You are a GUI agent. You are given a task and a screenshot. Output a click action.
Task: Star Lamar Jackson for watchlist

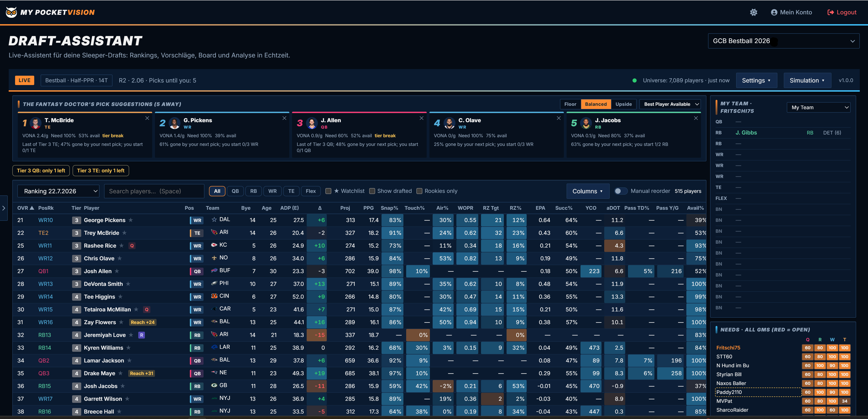pyautogui.click(x=129, y=360)
